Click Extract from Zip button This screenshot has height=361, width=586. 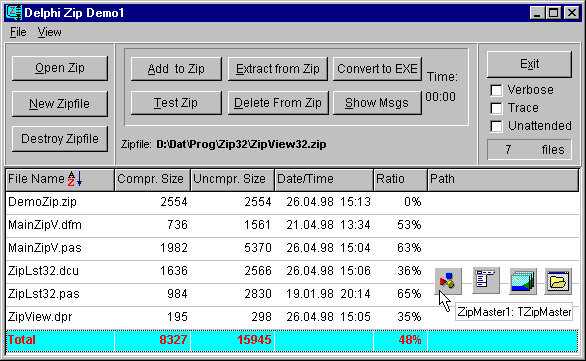278,69
